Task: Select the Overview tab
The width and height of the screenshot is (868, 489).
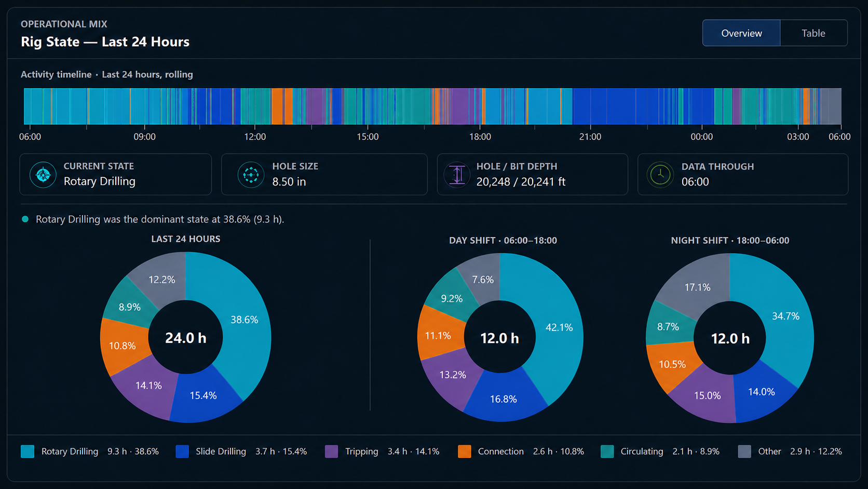Action: tap(741, 33)
